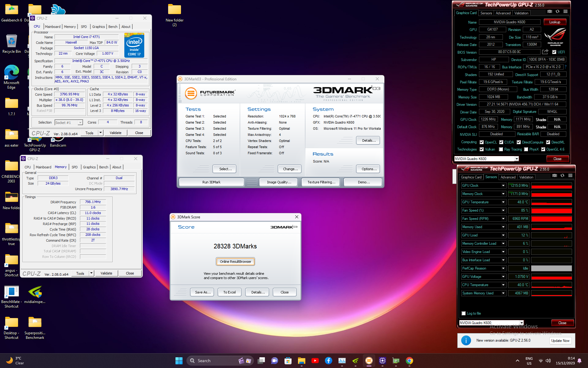Open Geekbench 6 desktop icon
Image resolution: width=588 pixels, height=368 pixels.
pyautogui.click(x=12, y=13)
